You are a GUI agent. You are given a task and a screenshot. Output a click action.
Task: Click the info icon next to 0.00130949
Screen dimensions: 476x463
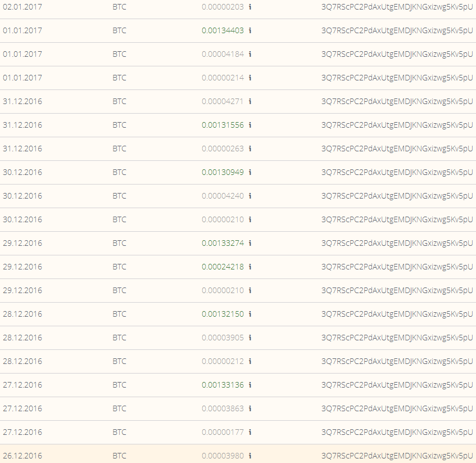pos(250,172)
